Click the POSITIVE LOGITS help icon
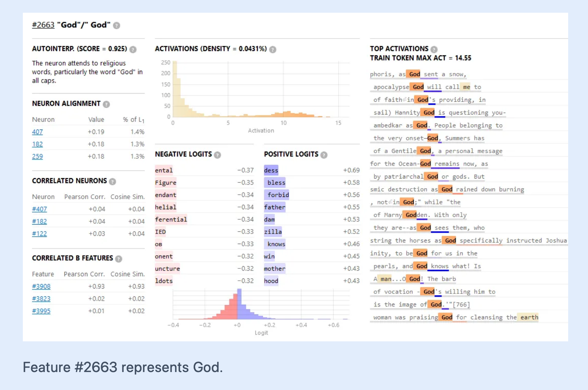Viewport: 588px width, 390px height. [x=324, y=155]
